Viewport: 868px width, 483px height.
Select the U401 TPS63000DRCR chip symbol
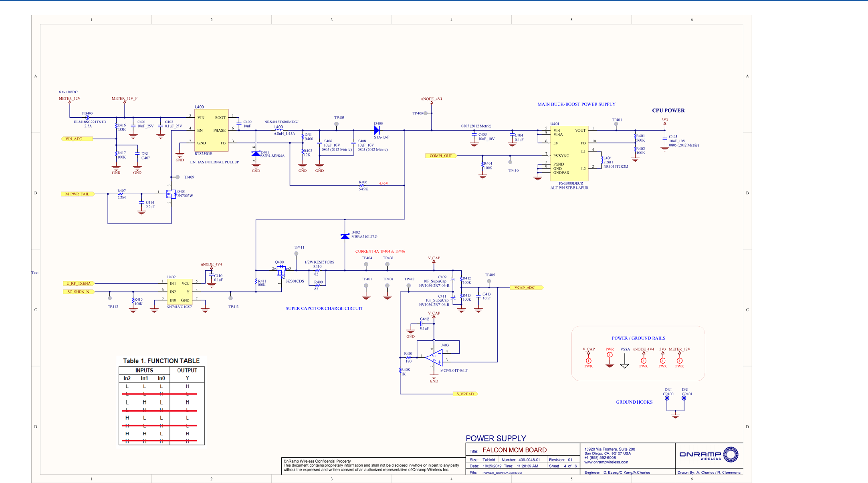(x=569, y=153)
